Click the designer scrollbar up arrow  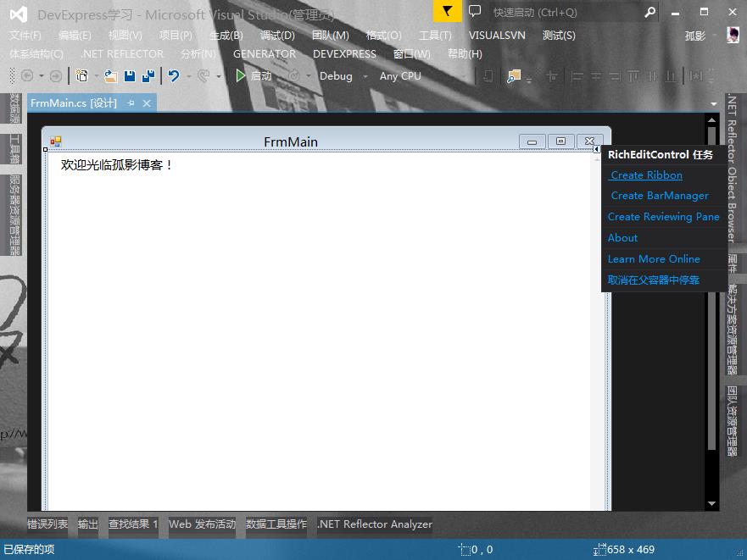(711, 120)
